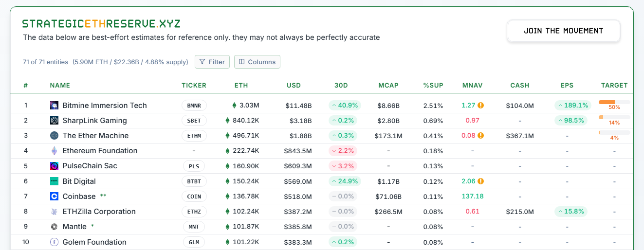This screenshot has height=250, width=644.
Task: Click the PulseChain Sac logo icon
Action: (54, 166)
